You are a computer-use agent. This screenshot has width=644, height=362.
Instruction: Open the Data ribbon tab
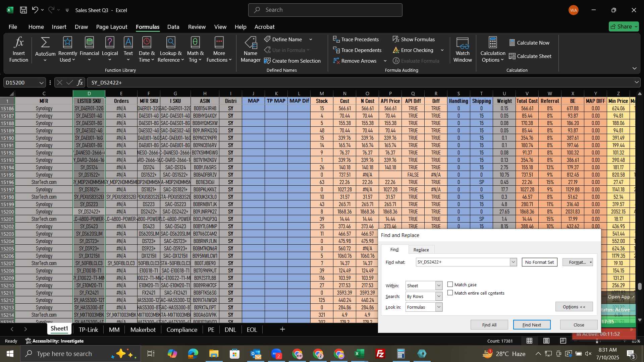pyautogui.click(x=173, y=27)
